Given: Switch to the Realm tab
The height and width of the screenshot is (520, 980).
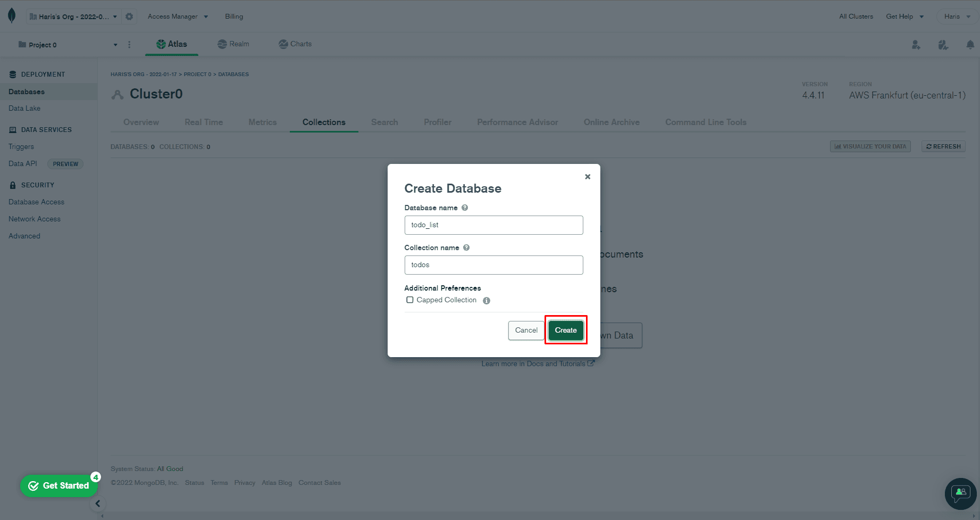Looking at the screenshot, I should tap(233, 44).
